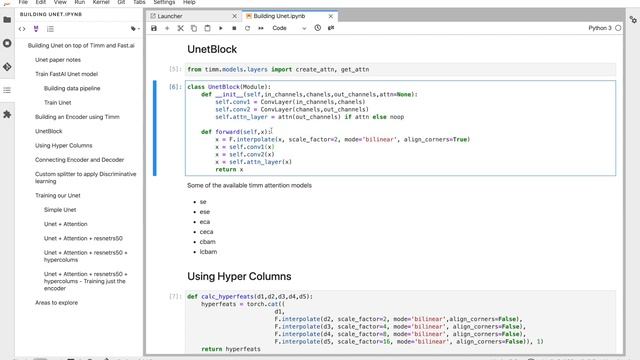The image size is (640, 360).
Task: Interrupt the kernel with stop icon
Action: (234, 28)
